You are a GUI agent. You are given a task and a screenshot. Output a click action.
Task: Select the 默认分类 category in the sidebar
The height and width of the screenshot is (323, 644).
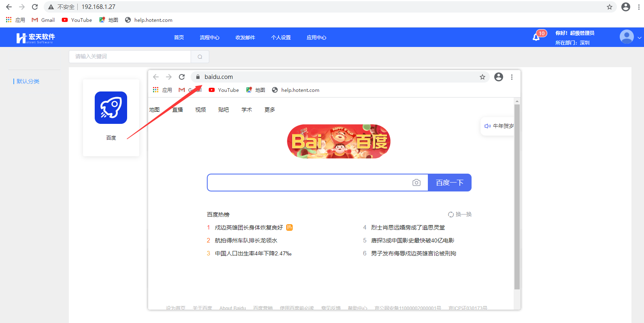pyautogui.click(x=28, y=81)
